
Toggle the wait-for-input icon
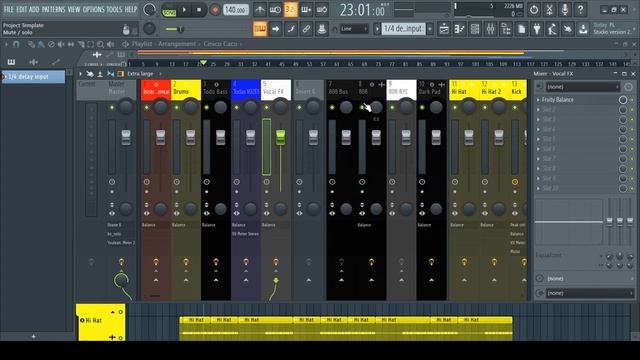(275, 9)
